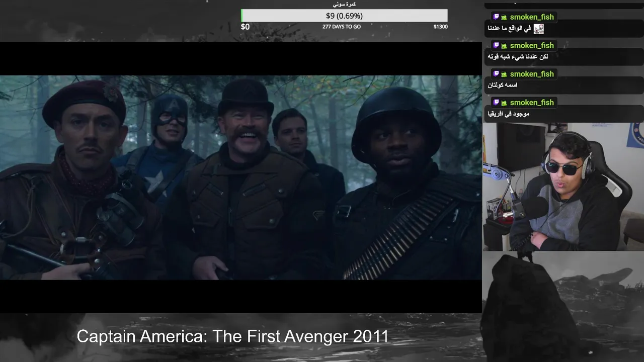Open smoken_fish username above 'في الواقع ما عندنا'
This screenshot has width=644, height=362.
[x=532, y=17]
